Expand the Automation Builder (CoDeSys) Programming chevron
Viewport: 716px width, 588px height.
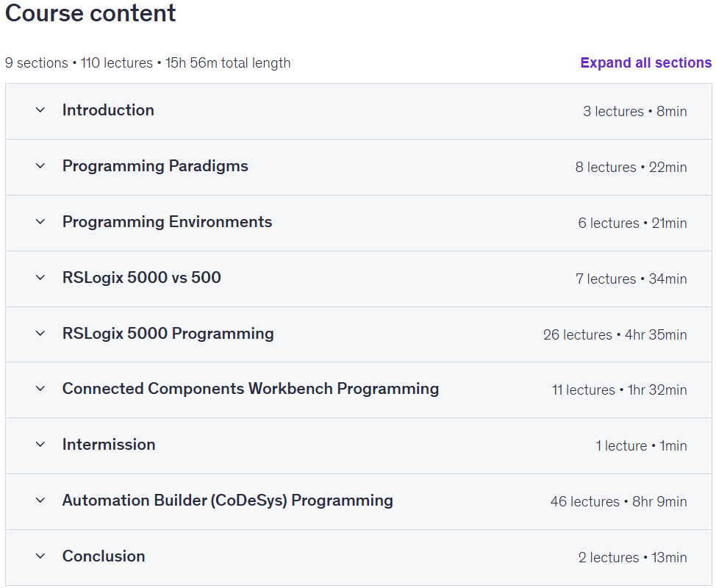tap(40, 501)
